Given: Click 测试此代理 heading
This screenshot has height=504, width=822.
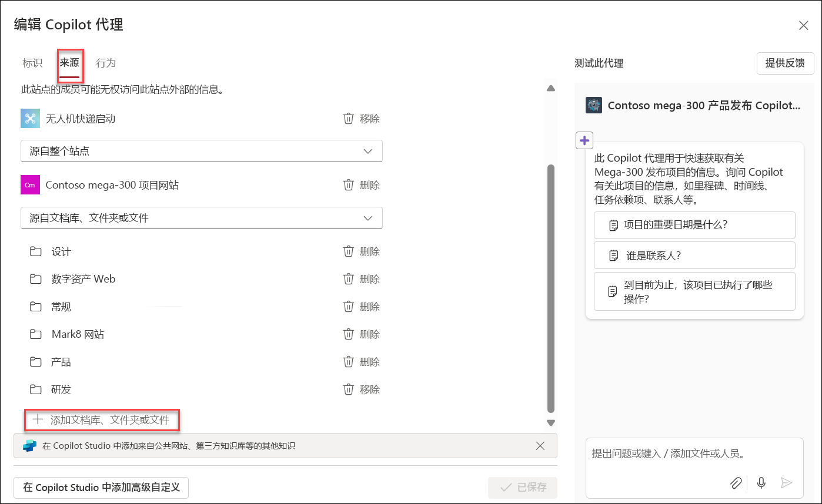Looking at the screenshot, I should point(599,63).
